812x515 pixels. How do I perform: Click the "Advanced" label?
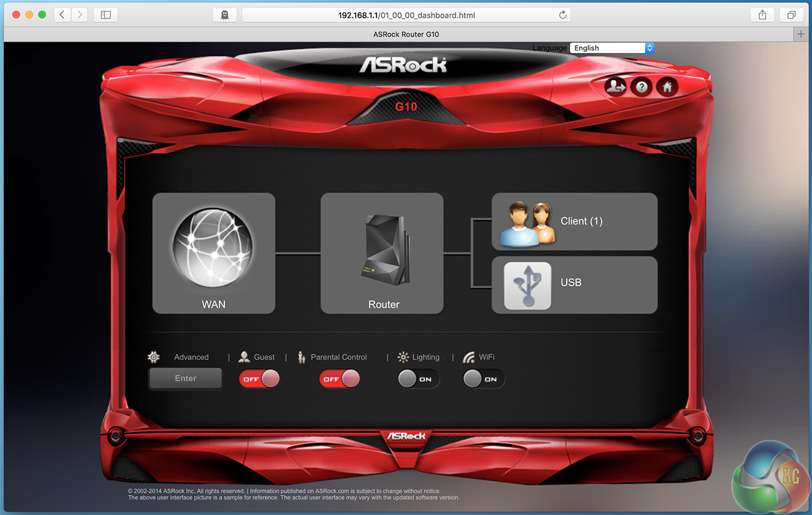click(192, 357)
